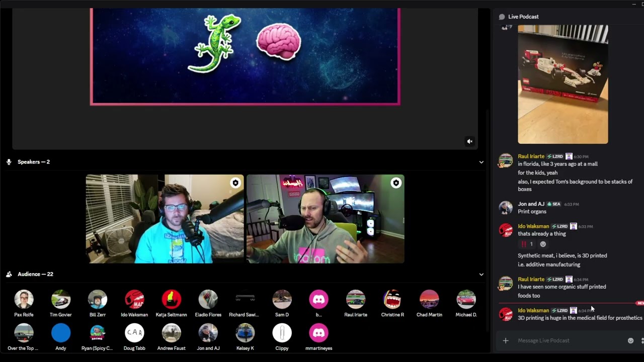
Task: Click 'i.e. additive manufacturing' message line
Action: click(x=549, y=264)
